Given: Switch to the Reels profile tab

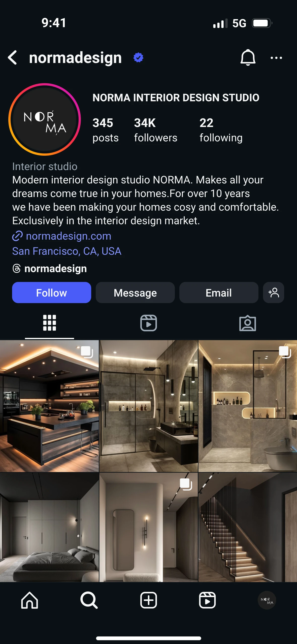Looking at the screenshot, I should pyautogui.click(x=148, y=323).
